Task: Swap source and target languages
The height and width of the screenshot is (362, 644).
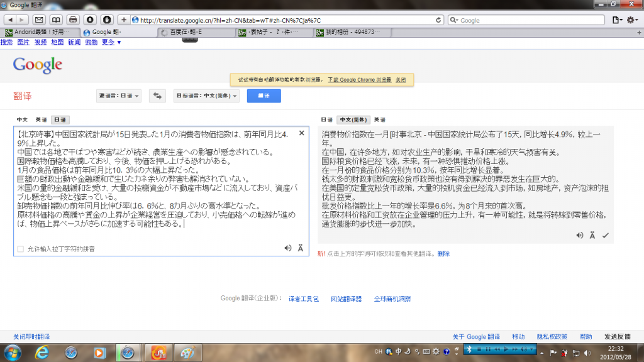Action: [x=157, y=96]
